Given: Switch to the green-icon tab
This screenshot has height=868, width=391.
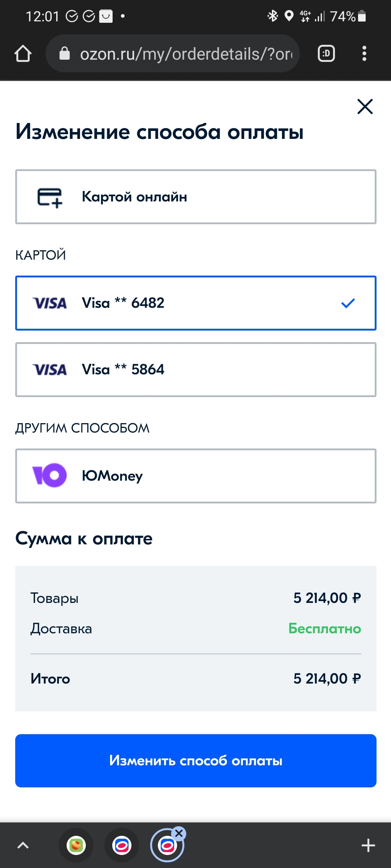Looking at the screenshot, I should click(x=76, y=845).
